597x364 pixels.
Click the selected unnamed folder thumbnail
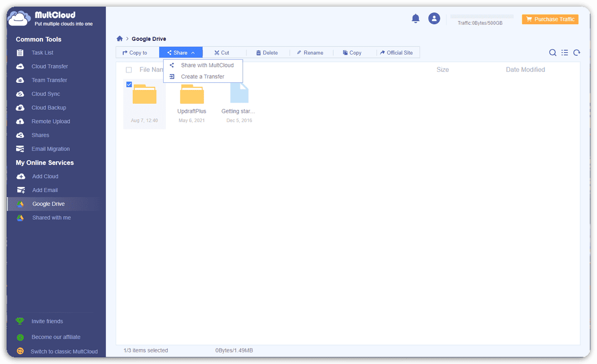point(145,94)
